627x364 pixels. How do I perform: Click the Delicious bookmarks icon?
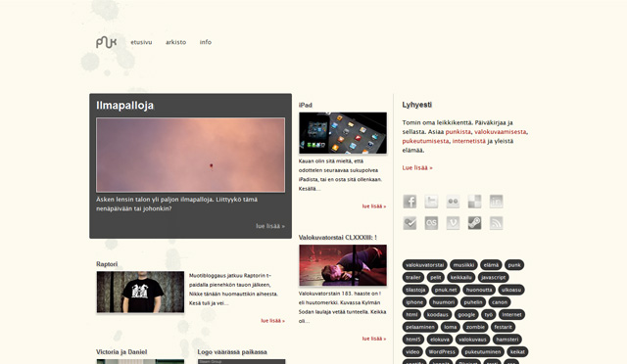[x=474, y=202]
